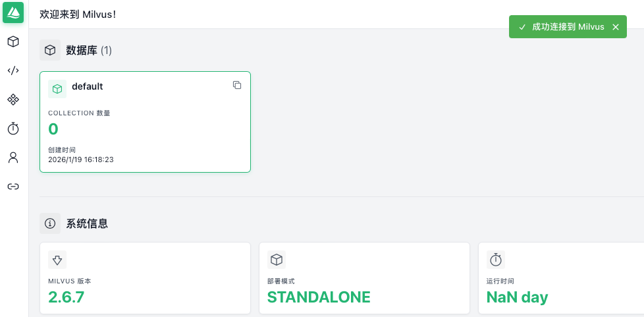This screenshot has height=317, width=644.
Task: Click the stopwatch icon in uptime card
Action: 496,259
